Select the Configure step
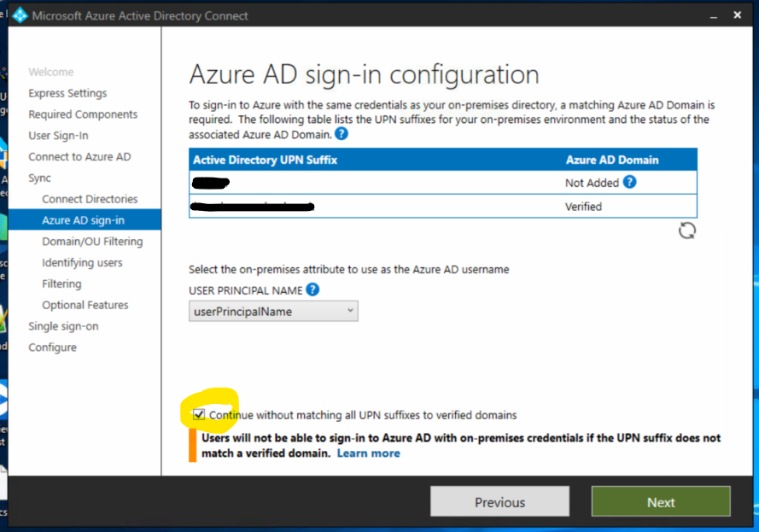Screen dimensions: 759x532 point(52,348)
